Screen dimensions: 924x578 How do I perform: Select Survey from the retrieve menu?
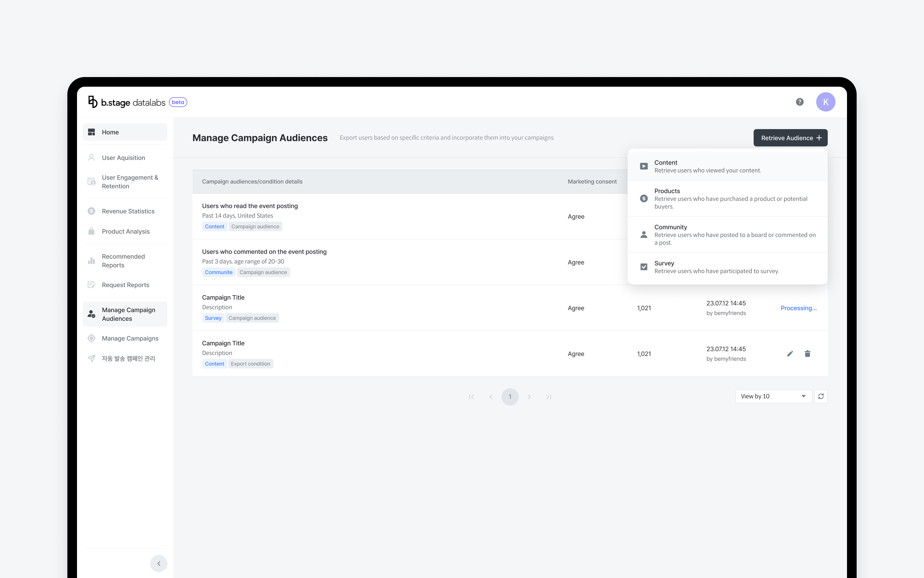[x=727, y=267]
